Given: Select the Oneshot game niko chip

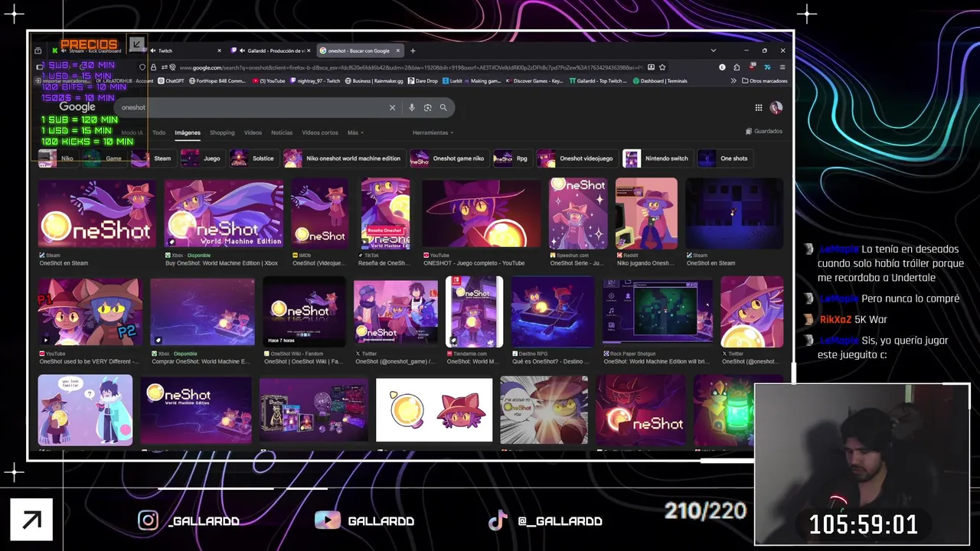Looking at the screenshot, I should 448,158.
